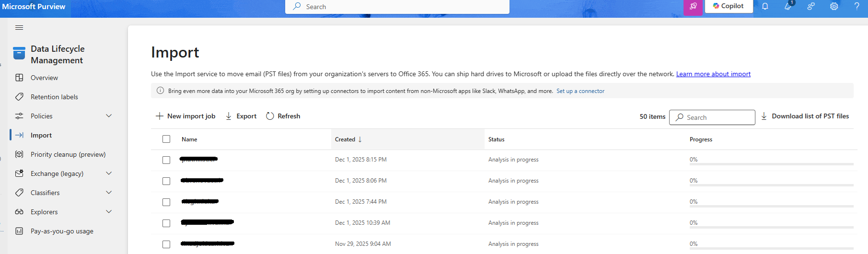The image size is (868, 254).
Task: Click the circular Refresh arrow icon
Action: point(270,116)
